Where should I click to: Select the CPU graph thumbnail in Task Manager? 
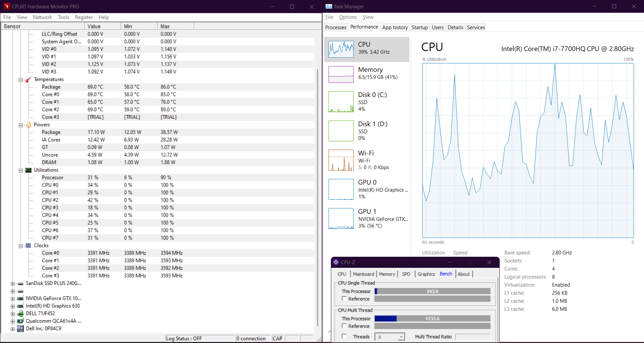pos(341,49)
